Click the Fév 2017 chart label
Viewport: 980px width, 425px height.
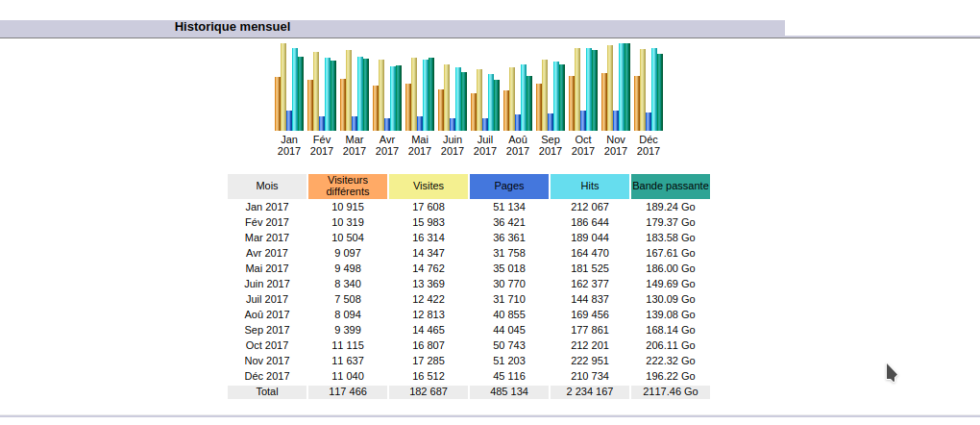coord(321,145)
